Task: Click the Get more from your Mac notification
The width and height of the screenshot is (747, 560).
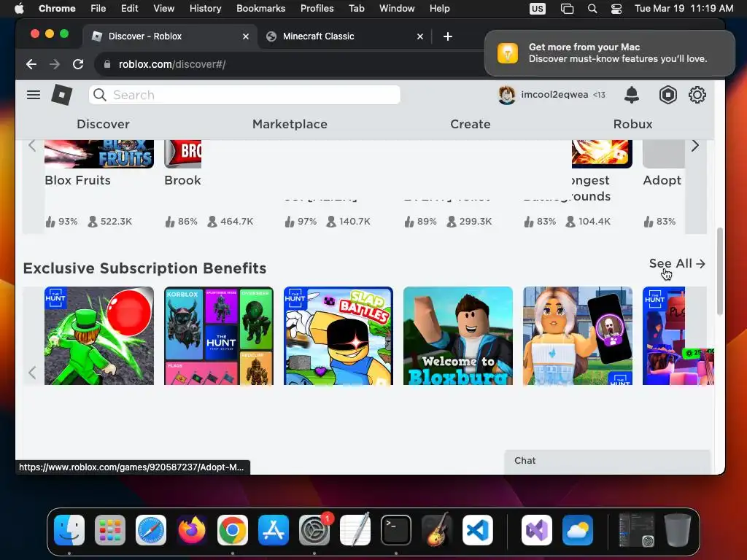Action: (609, 53)
